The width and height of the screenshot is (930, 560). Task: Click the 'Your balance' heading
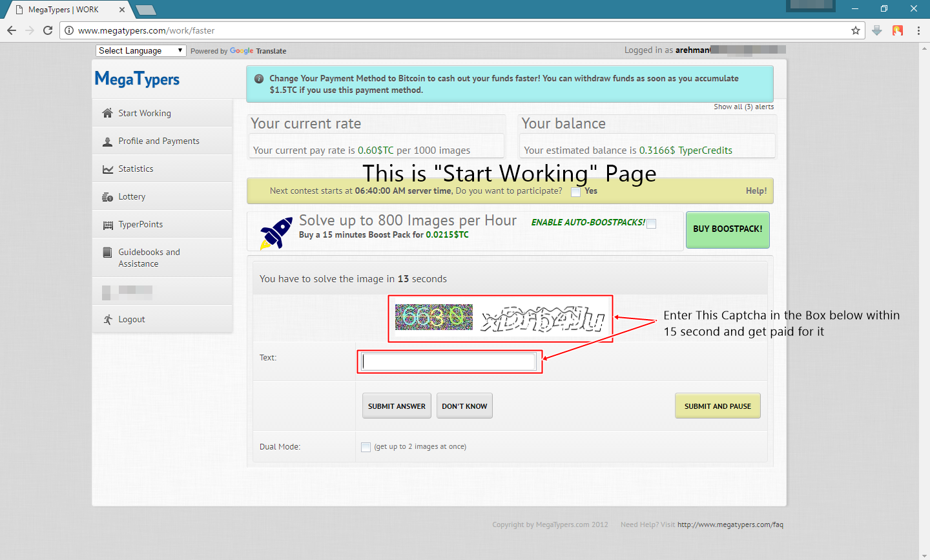click(x=564, y=124)
